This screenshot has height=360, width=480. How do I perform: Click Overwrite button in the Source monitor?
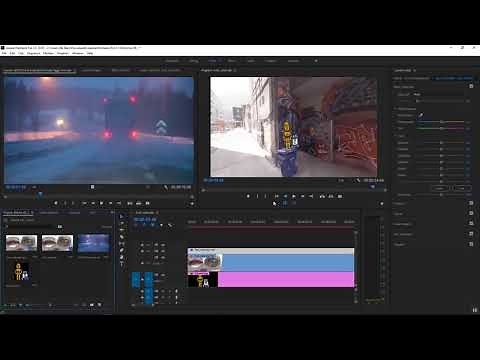coord(139,203)
